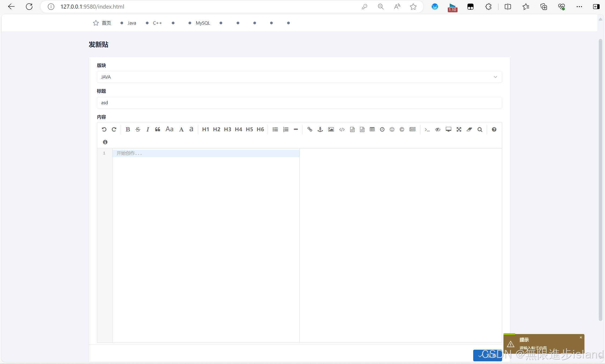Image resolution: width=605 pixels, height=364 pixels.
Task: Click the 发布 publish button
Action: (488, 355)
